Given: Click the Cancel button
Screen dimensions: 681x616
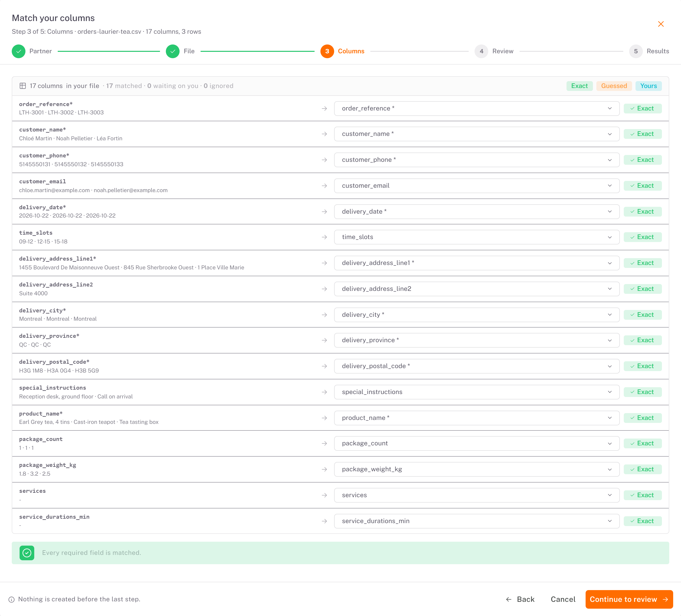Looking at the screenshot, I should tap(563, 599).
